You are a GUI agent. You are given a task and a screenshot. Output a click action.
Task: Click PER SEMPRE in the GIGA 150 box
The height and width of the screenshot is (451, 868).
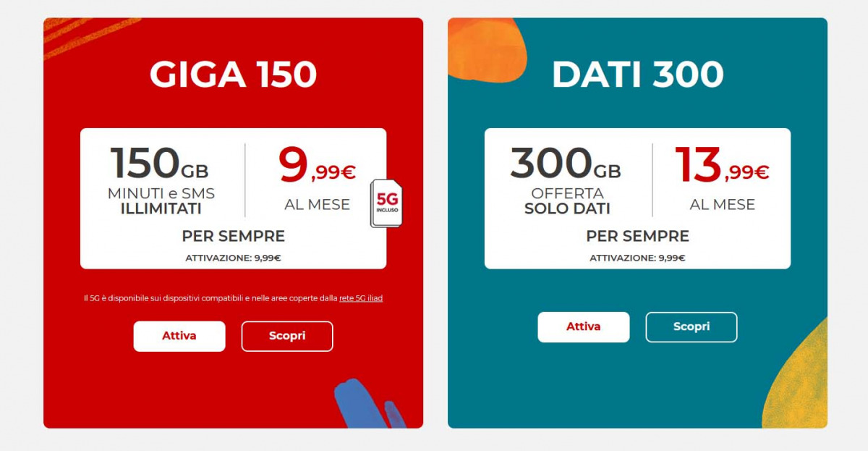pyautogui.click(x=233, y=236)
